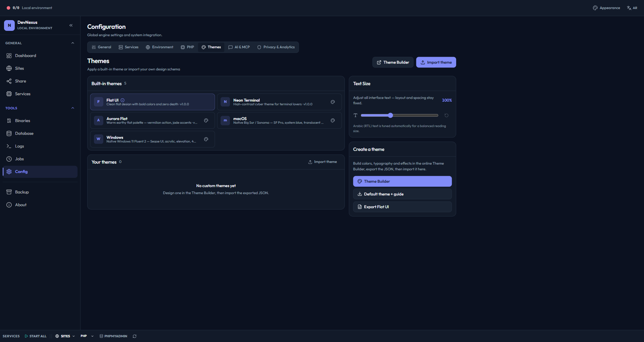Go to Services in the sidebar

coord(40,94)
